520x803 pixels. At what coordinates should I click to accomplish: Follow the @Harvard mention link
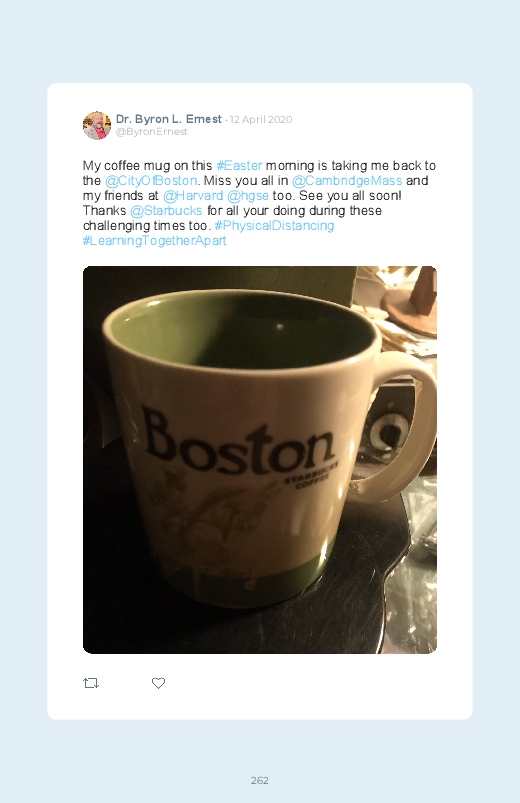pyautogui.click(x=193, y=196)
